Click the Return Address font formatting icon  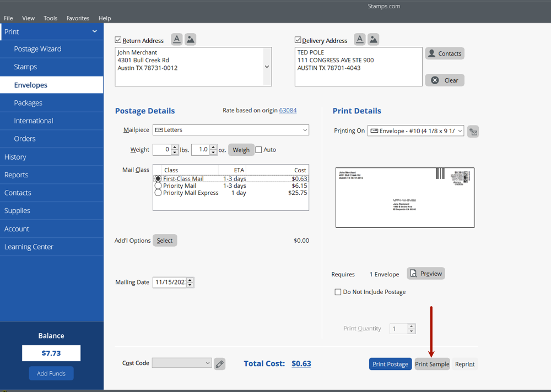[176, 40]
